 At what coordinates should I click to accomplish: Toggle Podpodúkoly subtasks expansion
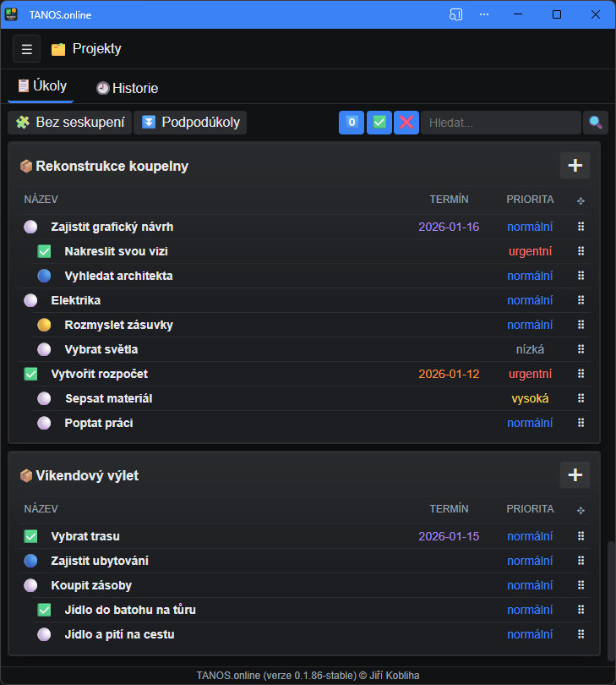(191, 123)
